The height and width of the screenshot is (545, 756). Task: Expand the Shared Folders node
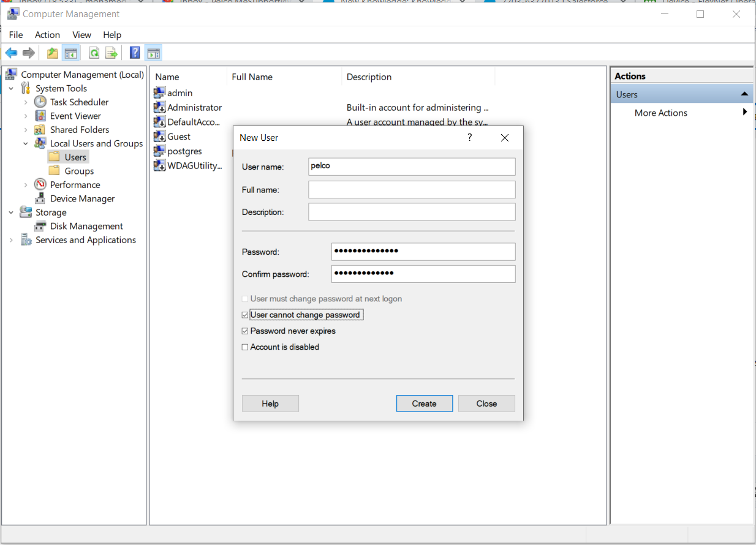click(26, 130)
